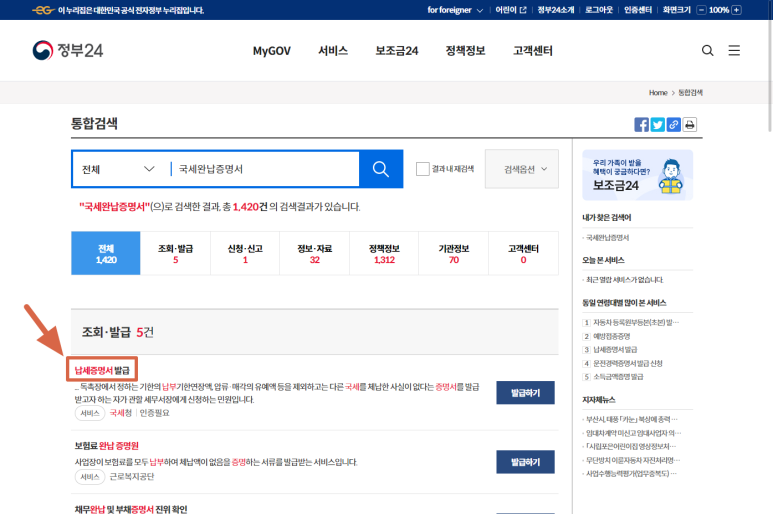The image size is (773, 514).
Task: Open popular service 운전경력증명서발급 신청
Action: [628, 363]
